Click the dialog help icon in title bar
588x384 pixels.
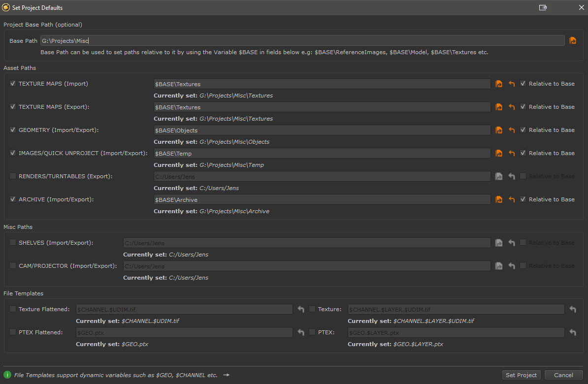[543, 8]
